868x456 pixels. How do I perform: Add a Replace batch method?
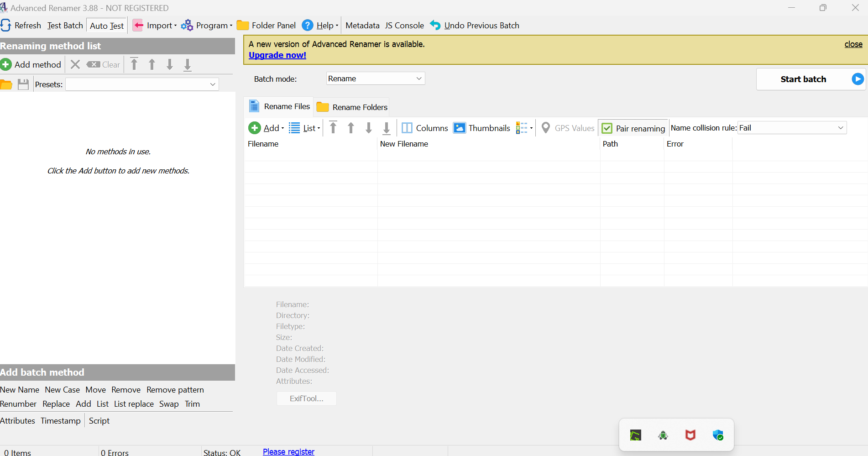(56, 404)
